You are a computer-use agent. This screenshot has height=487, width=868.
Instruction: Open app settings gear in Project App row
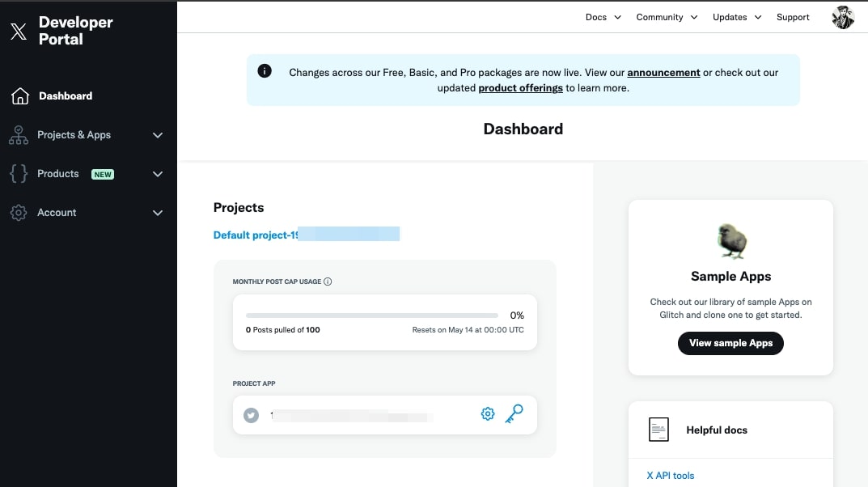pyautogui.click(x=488, y=414)
